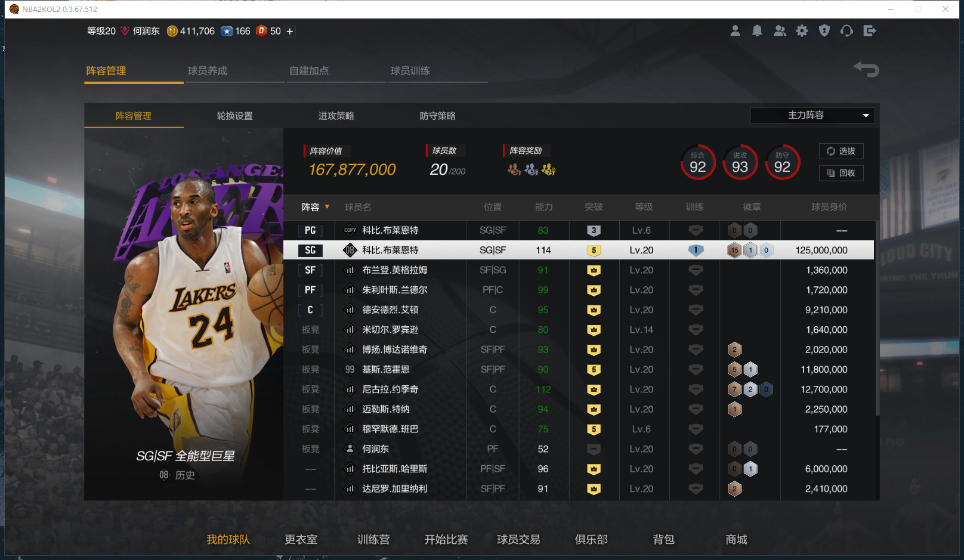Viewport: 964px width, 560px height.
Task: Select the 迈勒斯.特纳 row
Action: point(579,409)
